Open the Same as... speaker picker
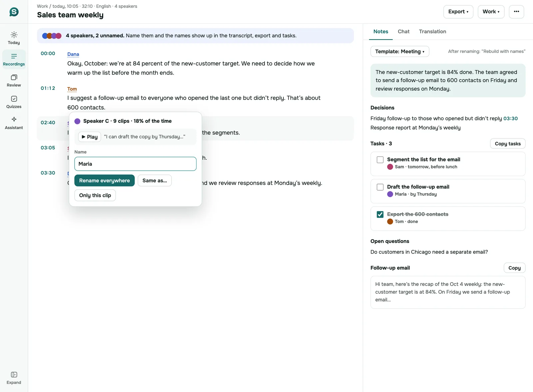Image resolution: width=533 pixels, height=392 pixels. pyautogui.click(x=155, y=180)
